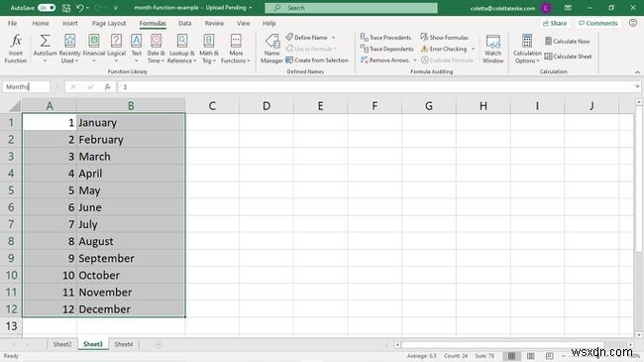The image size is (644, 362).
Task: Click the Save icon in title bar
Action: 66,8
